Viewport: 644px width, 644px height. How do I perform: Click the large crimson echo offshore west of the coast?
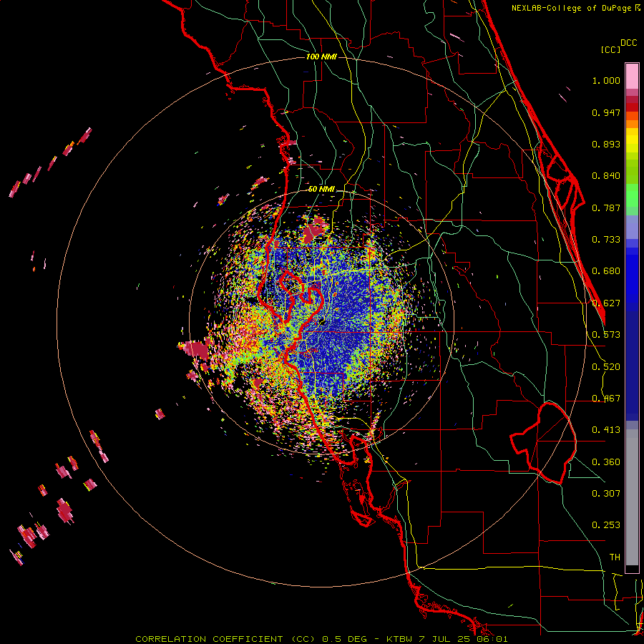196,348
